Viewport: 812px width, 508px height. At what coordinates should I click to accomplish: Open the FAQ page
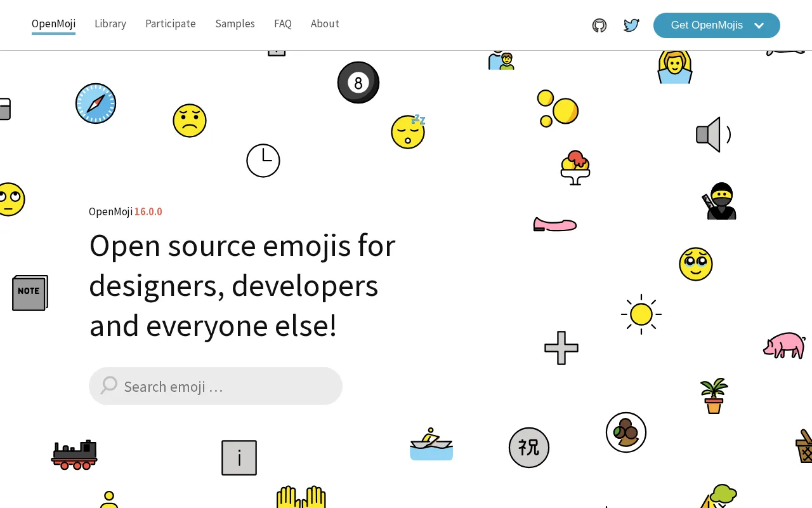pyautogui.click(x=283, y=24)
